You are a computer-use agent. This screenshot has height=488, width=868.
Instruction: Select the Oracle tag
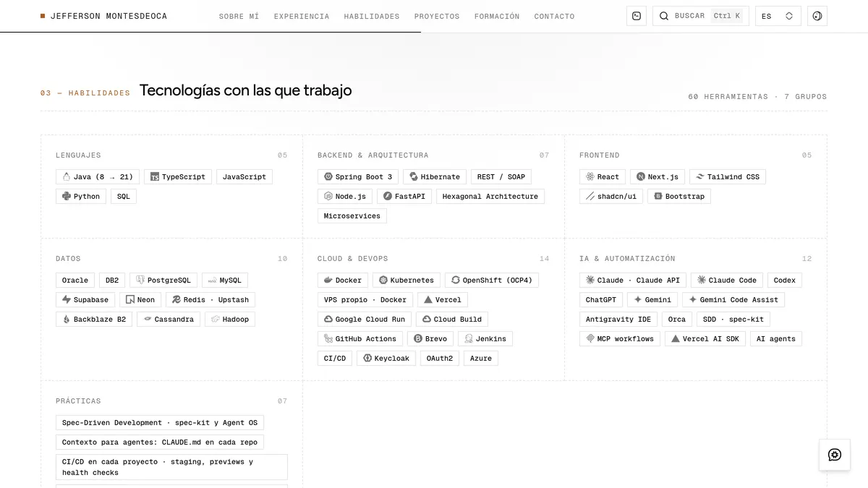75,280
